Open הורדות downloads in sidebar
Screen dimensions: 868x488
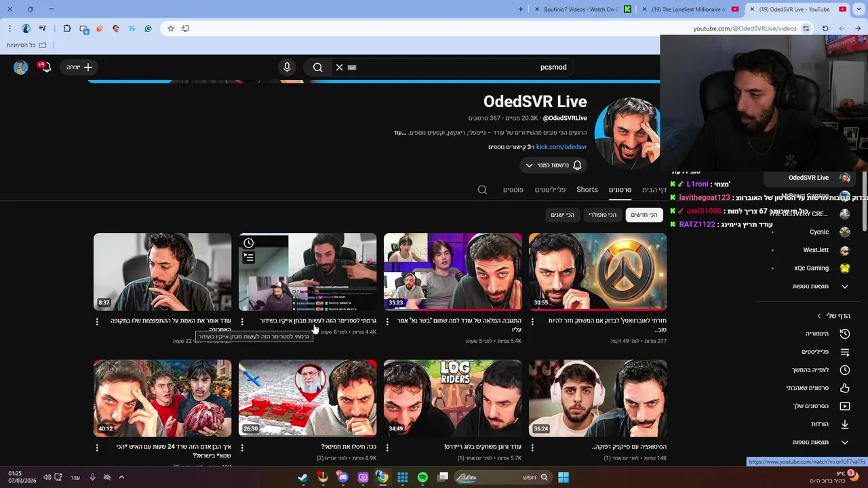[810, 424]
